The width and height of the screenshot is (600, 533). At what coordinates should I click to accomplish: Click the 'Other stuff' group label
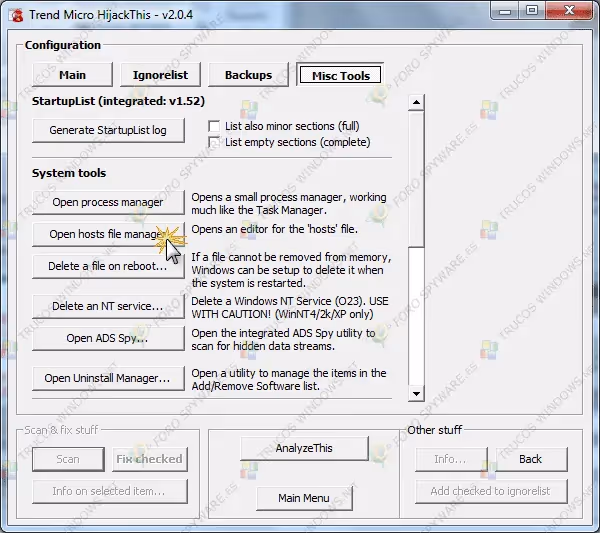(435, 430)
